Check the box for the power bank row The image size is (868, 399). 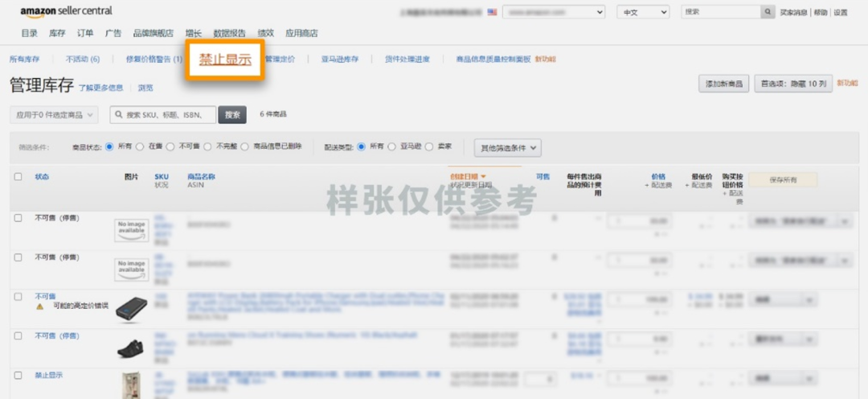[18, 297]
